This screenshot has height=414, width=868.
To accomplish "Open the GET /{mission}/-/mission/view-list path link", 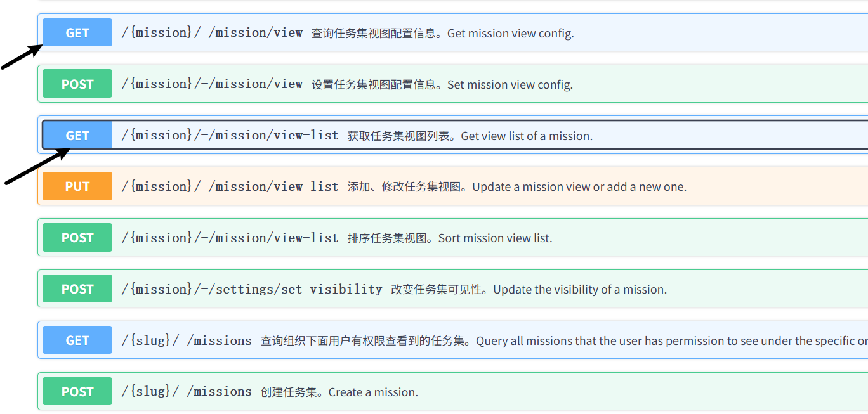I will pyautogui.click(x=230, y=136).
